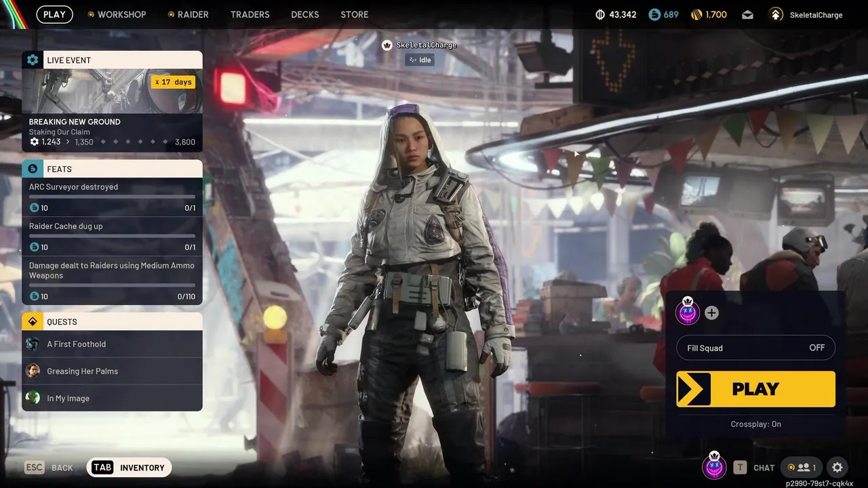Open the Workshop tab
Viewport: 868px width, 488px height.
tap(121, 14)
